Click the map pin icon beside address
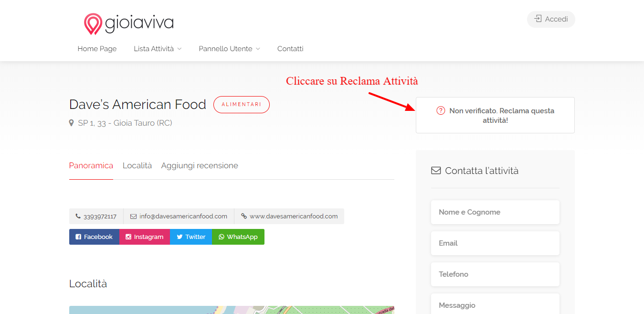 pyautogui.click(x=72, y=123)
